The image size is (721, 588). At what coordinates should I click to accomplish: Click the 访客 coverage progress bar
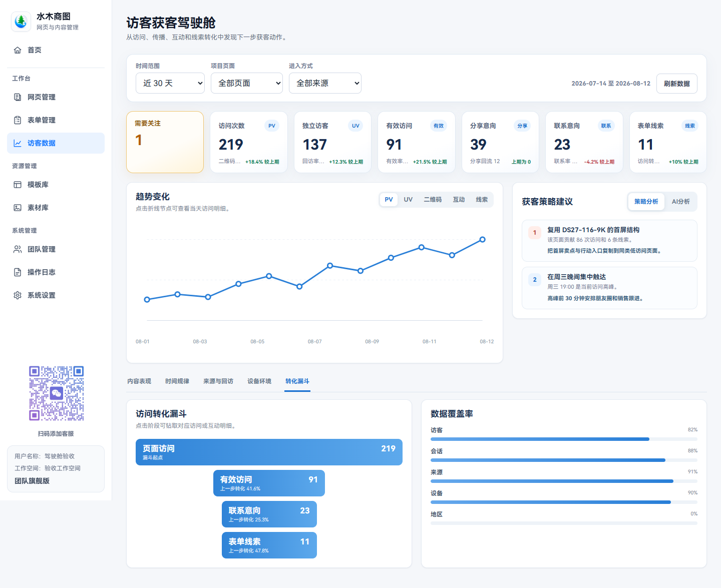point(564,439)
